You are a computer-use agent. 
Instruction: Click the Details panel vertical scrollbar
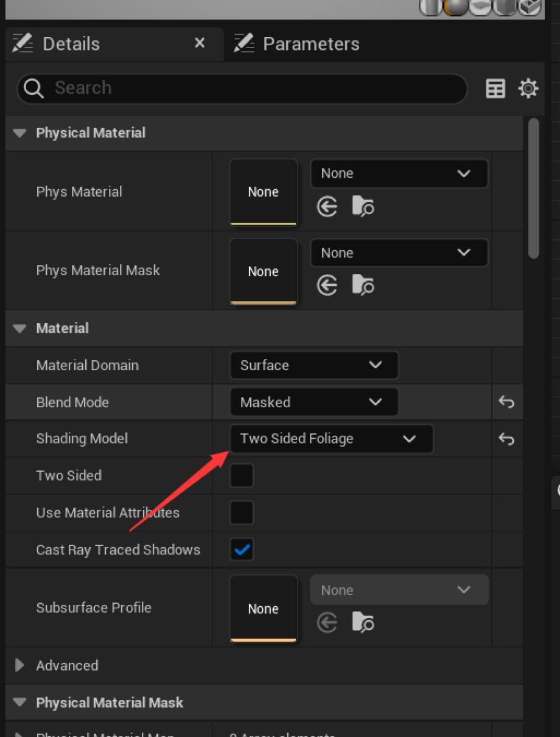(x=534, y=189)
